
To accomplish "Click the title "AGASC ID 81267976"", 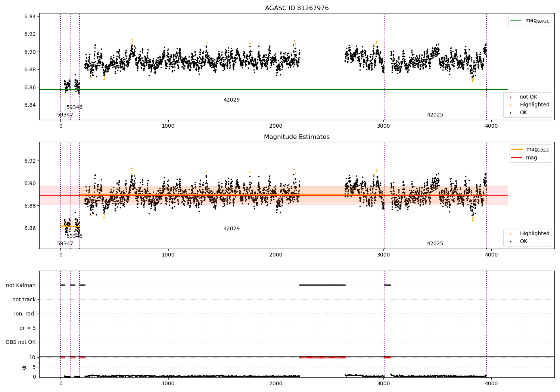I will (297, 8).
